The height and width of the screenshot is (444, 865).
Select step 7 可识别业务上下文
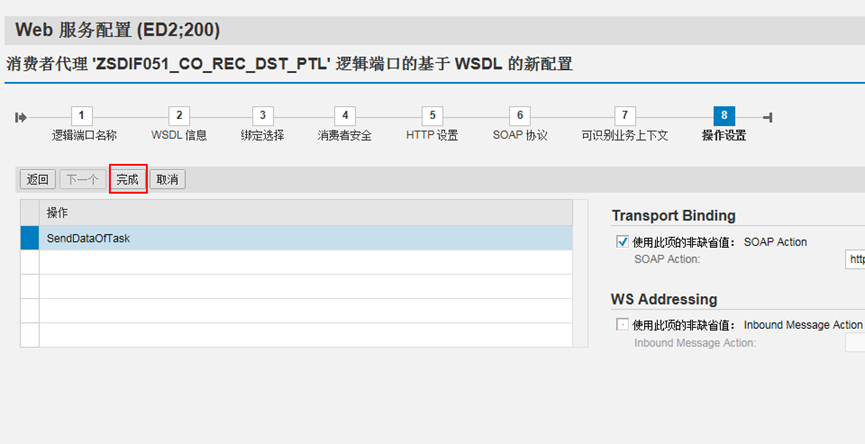coord(624,116)
